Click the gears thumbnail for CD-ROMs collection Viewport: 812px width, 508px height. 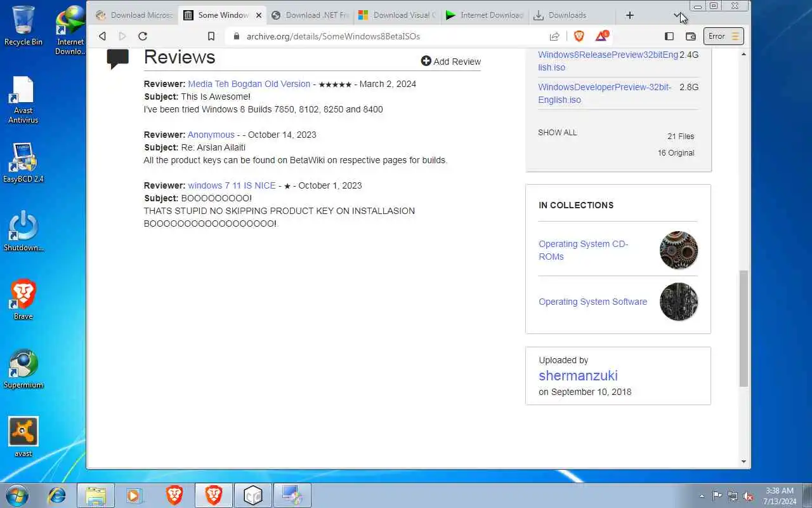click(x=678, y=250)
